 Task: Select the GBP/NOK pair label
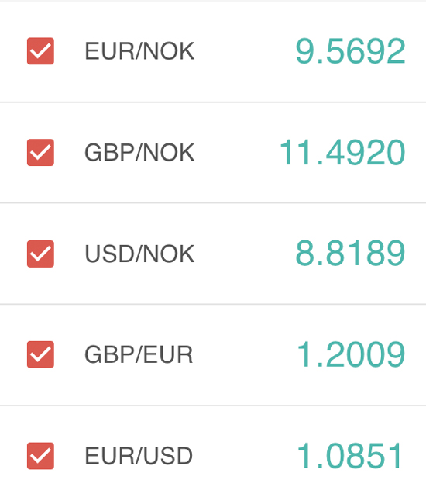tap(139, 152)
